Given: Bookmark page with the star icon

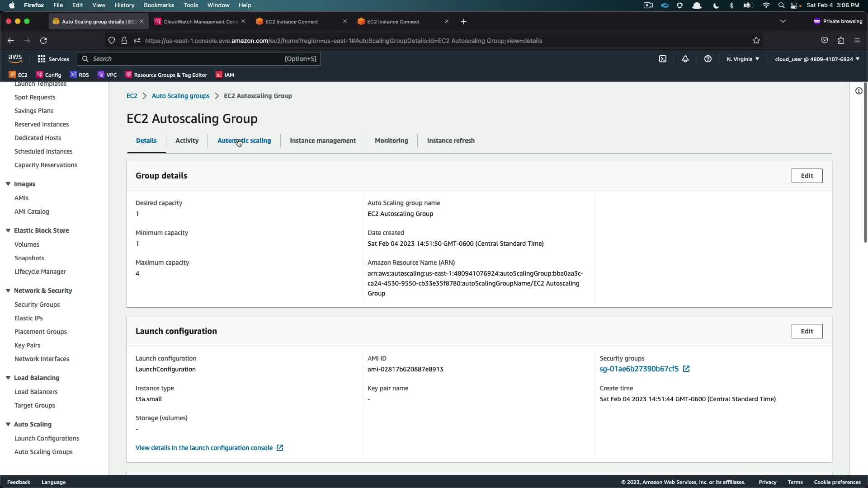Looking at the screenshot, I should tap(756, 41).
